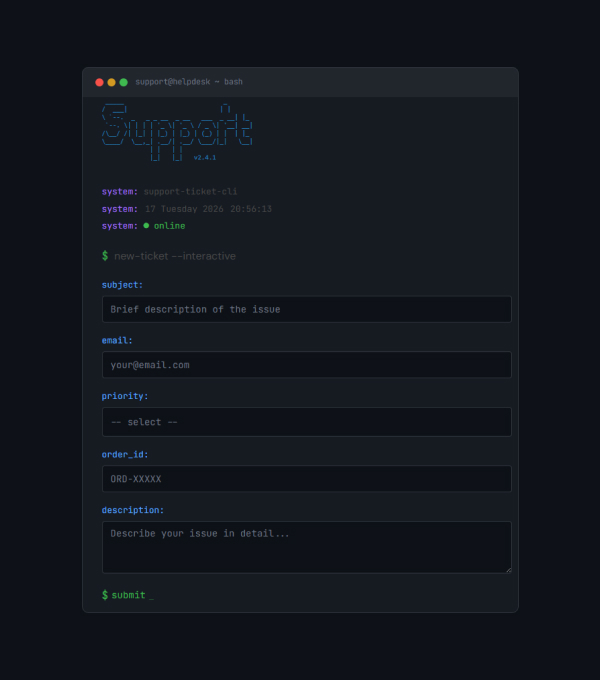Focus the order_id ORD-XXXXX field
Viewport: 600px width, 680px height.
coord(306,479)
